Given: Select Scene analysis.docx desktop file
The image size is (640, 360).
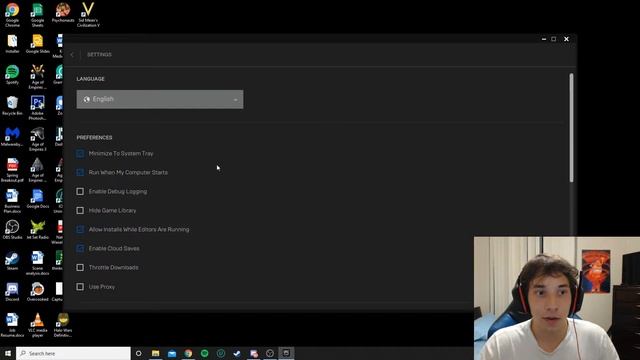Looking at the screenshot, I should tap(38, 263).
